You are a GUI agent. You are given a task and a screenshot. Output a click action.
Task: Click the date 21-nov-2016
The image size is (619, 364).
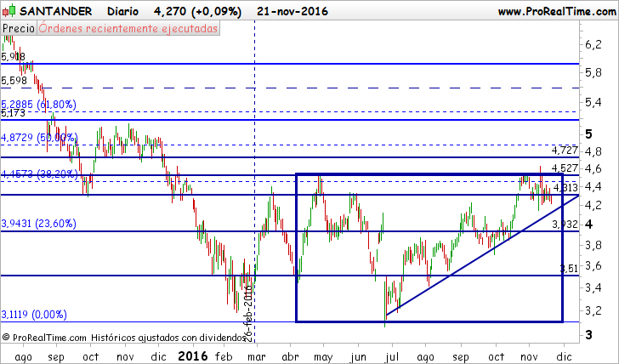292,11
